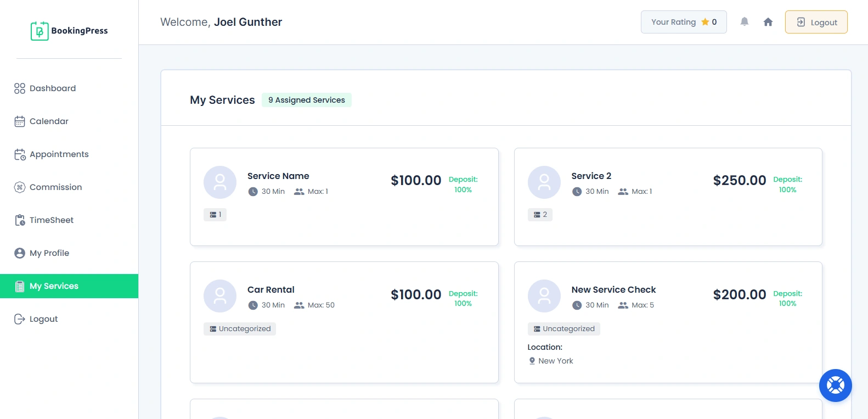Click the clock icon on Service Name card
This screenshot has width=868, height=419.
(x=253, y=192)
